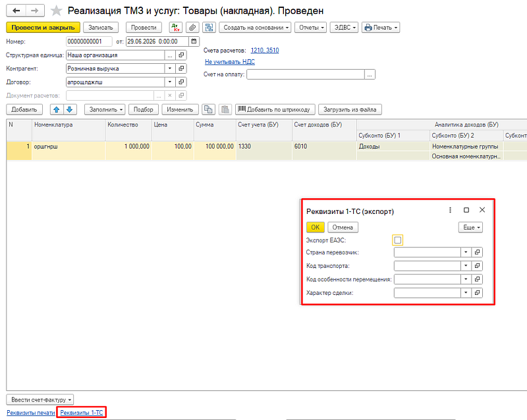The image size is (527, 420).
Task: Open Счета расчетов link 1210, 3510
Action: point(265,51)
